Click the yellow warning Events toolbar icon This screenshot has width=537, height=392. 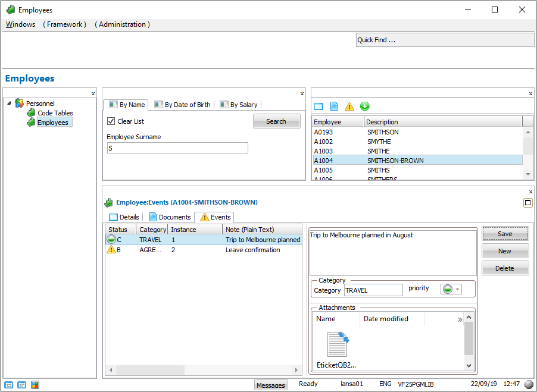coord(349,106)
